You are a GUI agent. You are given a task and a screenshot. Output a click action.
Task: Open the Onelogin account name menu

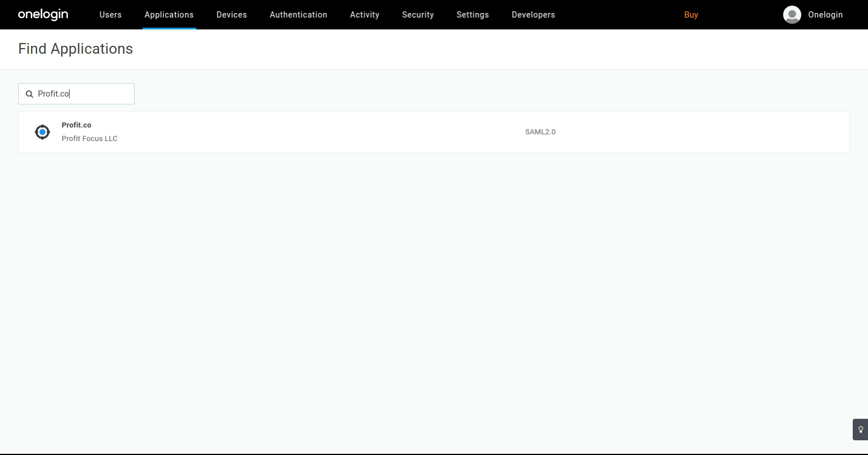(x=825, y=15)
